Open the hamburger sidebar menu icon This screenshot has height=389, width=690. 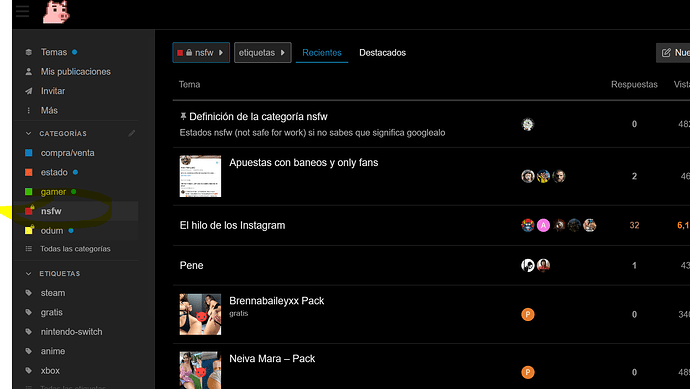[x=22, y=11]
